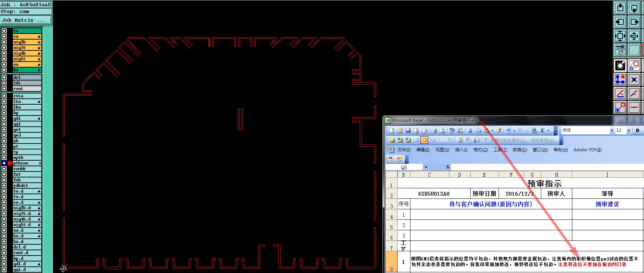644x273 pixels.
Task: Open Excel Adobe PDF(B) menu
Action: tap(588, 150)
